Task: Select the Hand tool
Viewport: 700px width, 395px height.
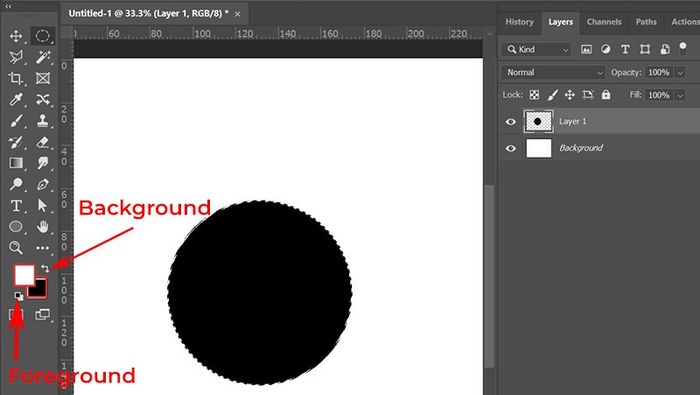Action: coord(43,226)
